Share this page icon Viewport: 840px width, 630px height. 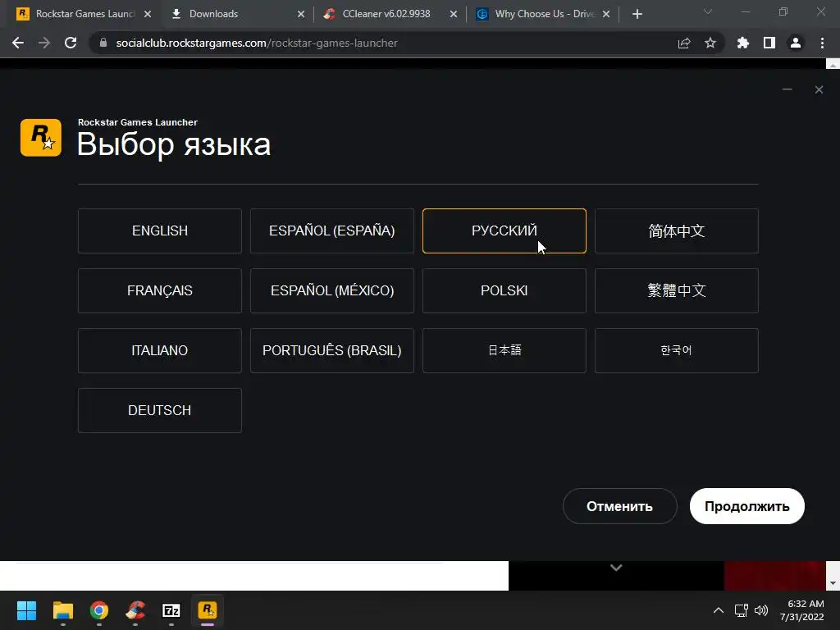[x=684, y=43]
